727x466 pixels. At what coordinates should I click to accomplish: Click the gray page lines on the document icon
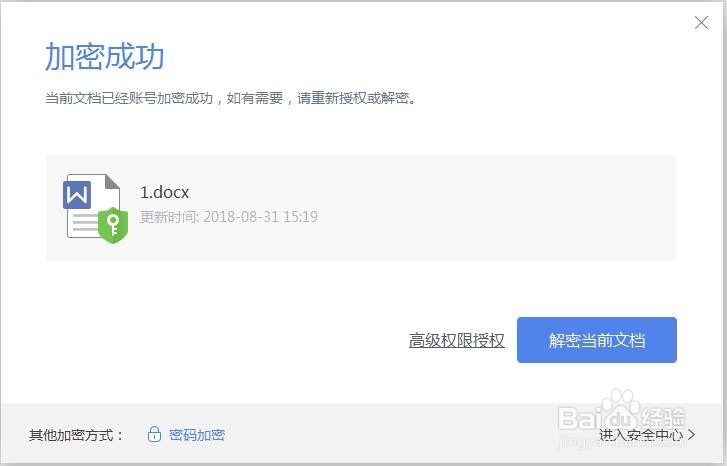coord(83,222)
